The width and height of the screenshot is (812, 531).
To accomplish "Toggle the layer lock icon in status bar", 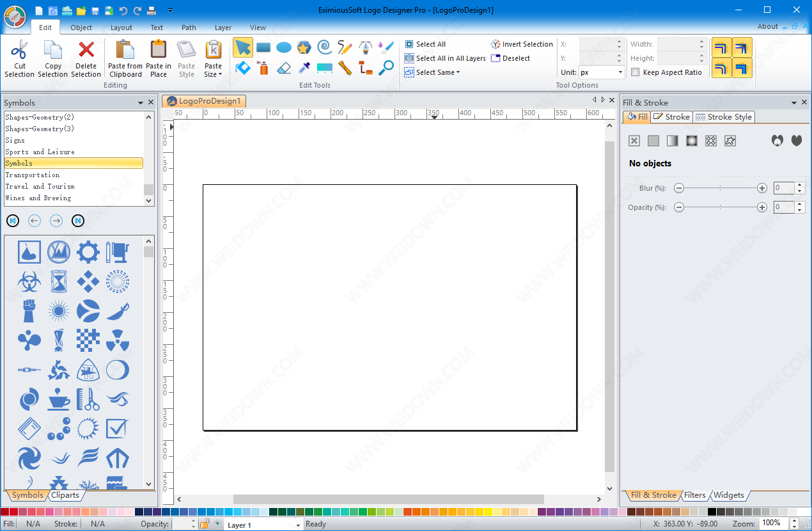I will (x=205, y=524).
